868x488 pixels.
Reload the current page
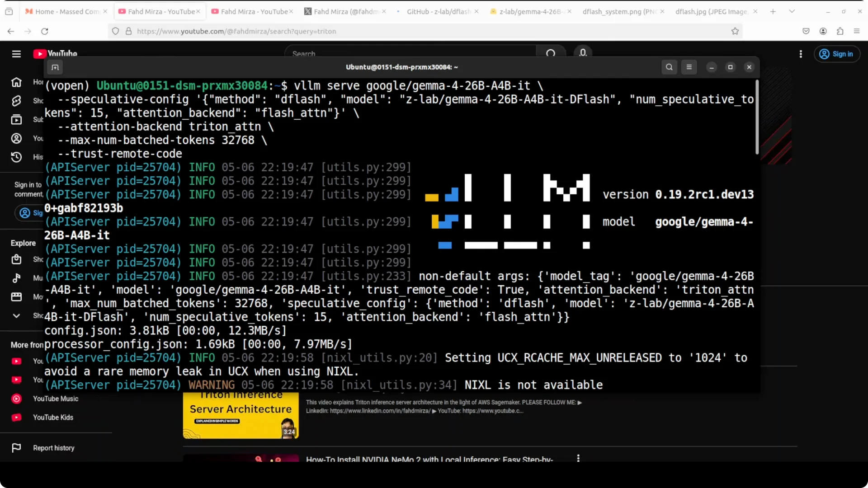point(44,31)
